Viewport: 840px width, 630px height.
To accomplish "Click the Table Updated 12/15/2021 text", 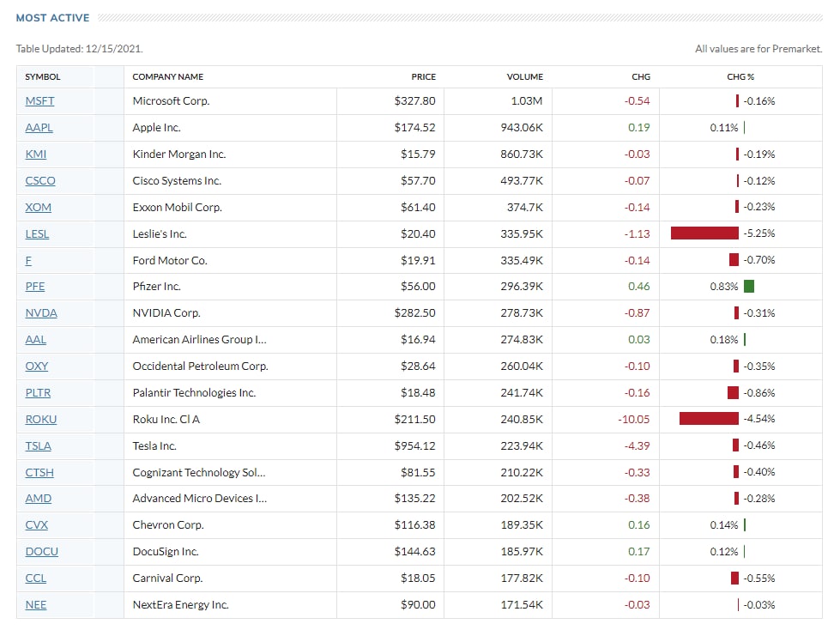I will coord(79,49).
